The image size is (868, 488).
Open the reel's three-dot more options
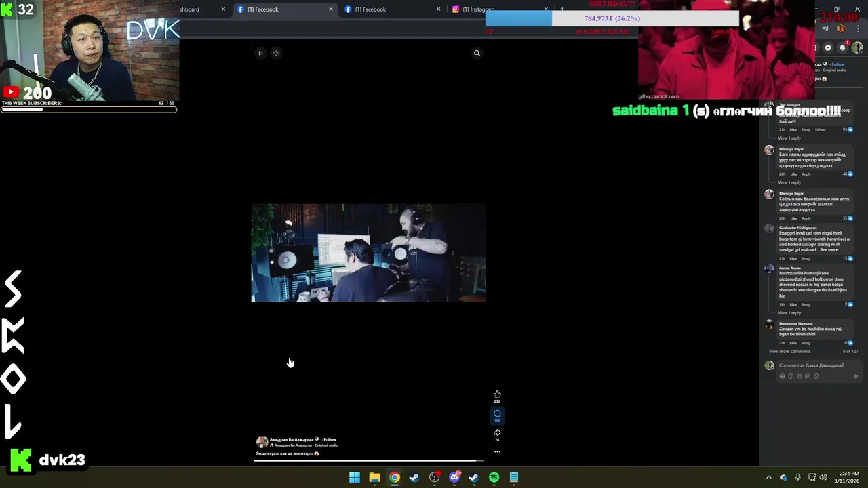click(x=497, y=451)
